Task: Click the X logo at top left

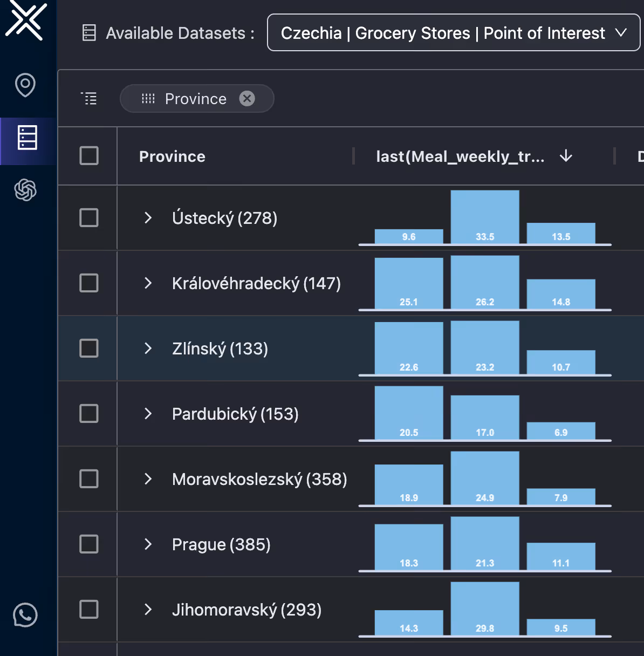Action: pos(25,20)
